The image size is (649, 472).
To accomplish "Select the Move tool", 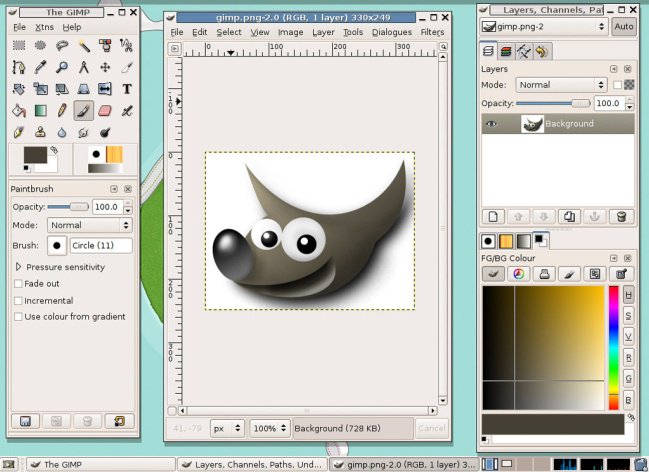I will 105,67.
